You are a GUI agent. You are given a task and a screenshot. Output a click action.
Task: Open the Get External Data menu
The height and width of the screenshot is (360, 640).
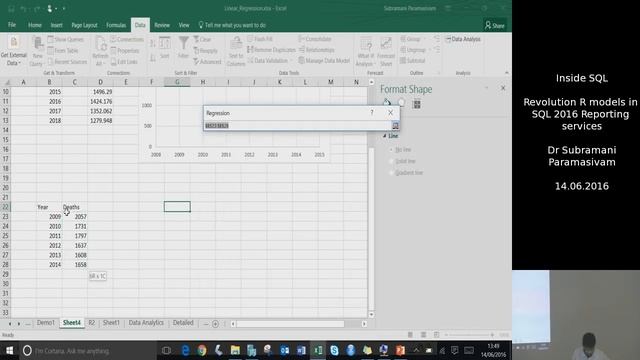[x=13, y=51]
